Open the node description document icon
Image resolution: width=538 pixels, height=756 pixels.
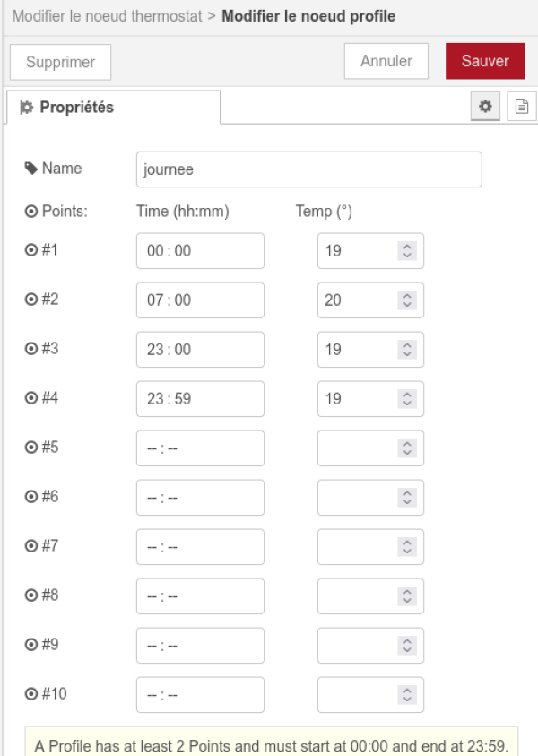(x=520, y=107)
